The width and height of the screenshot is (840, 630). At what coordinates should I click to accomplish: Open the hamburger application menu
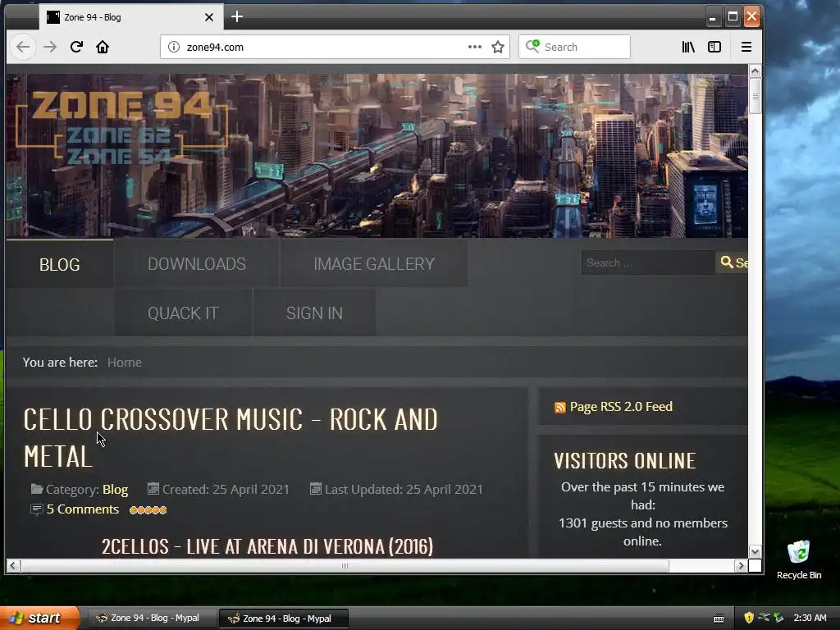(x=746, y=47)
